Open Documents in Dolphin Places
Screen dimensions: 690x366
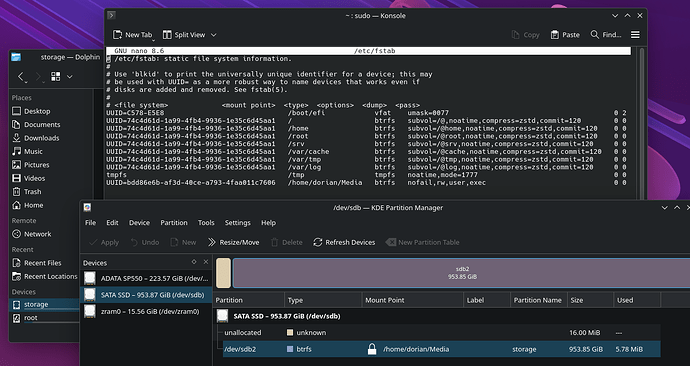[36, 124]
